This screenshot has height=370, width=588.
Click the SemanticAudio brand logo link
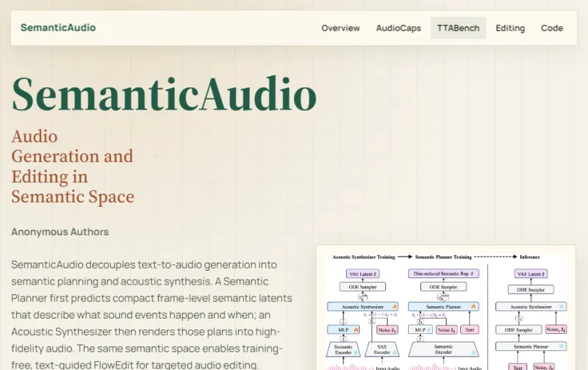[58, 28]
